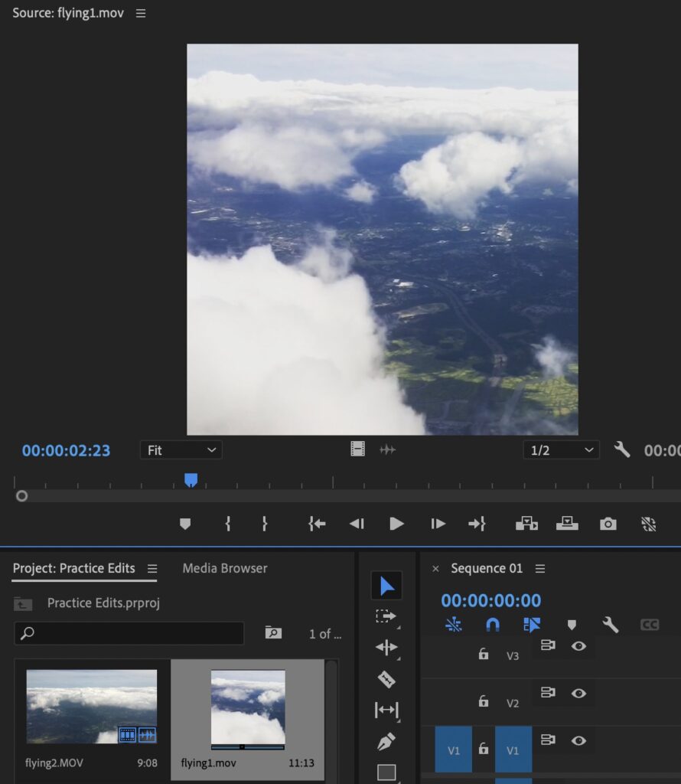
Task: Click the Insert edit button
Action: point(526,524)
